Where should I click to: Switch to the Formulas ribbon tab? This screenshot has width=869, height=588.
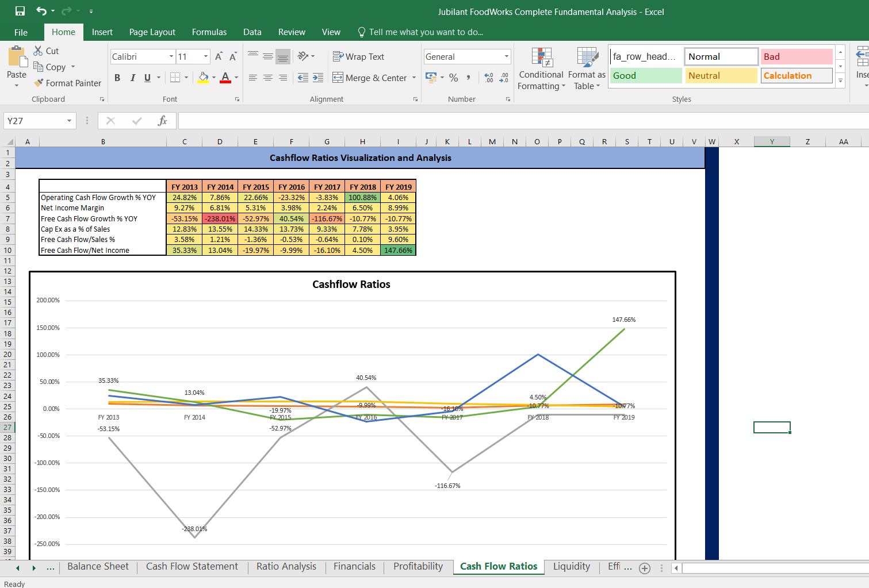click(209, 32)
